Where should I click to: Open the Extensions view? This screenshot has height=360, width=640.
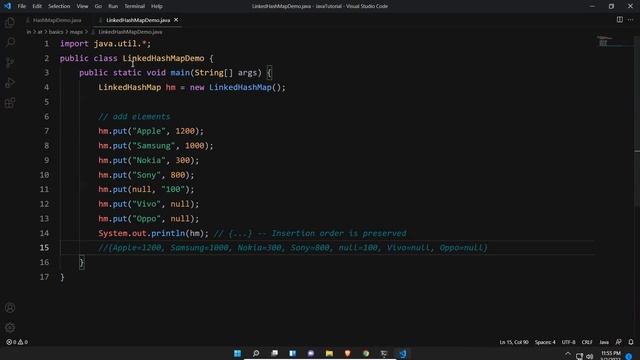click(10, 102)
